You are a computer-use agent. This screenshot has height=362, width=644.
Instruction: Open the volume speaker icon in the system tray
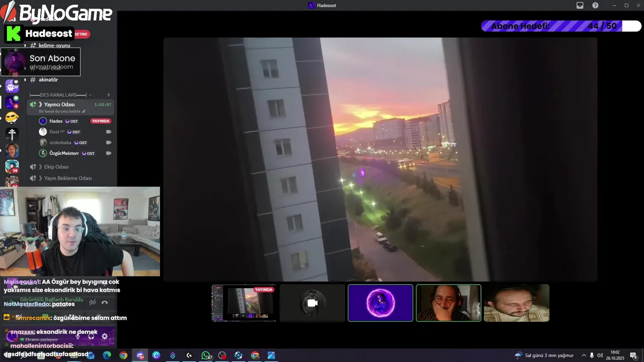tap(600, 355)
